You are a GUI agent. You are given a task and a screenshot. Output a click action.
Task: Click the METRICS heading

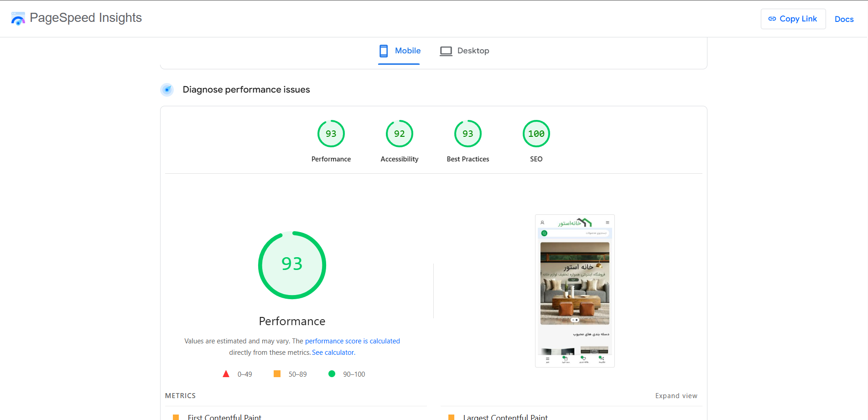(180, 396)
